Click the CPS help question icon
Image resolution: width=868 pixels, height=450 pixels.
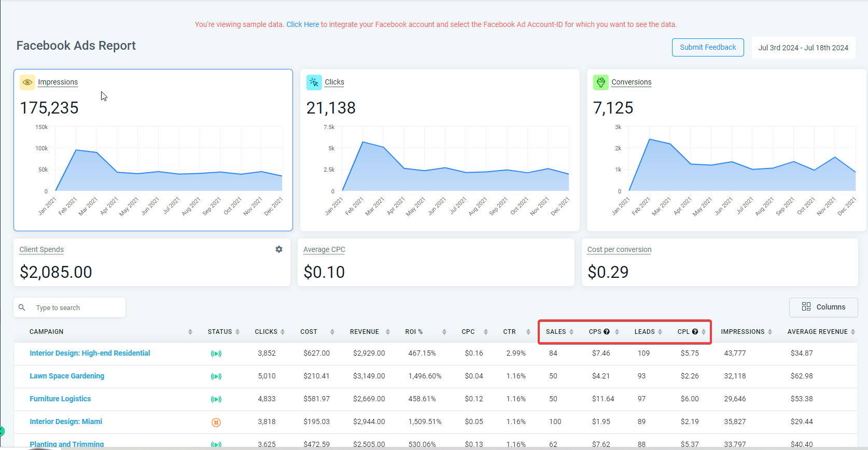[607, 332]
